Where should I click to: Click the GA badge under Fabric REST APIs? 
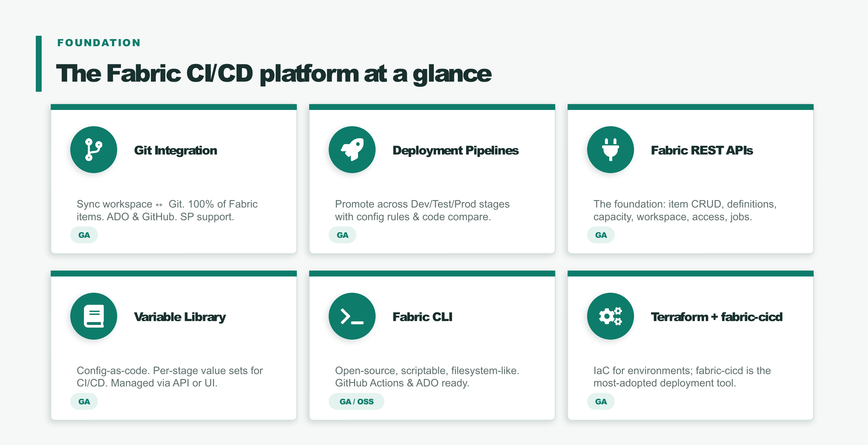[601, 235]
